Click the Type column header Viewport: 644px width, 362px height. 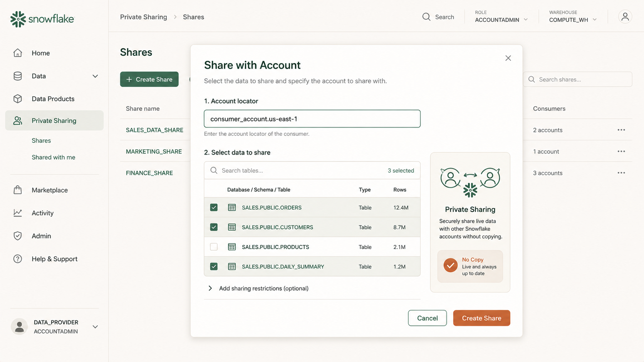(365, 190)
